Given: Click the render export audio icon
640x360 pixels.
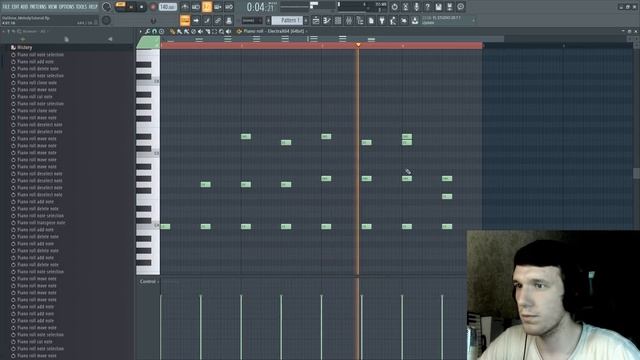Looking at the screenshot, I should coord(449,7).
